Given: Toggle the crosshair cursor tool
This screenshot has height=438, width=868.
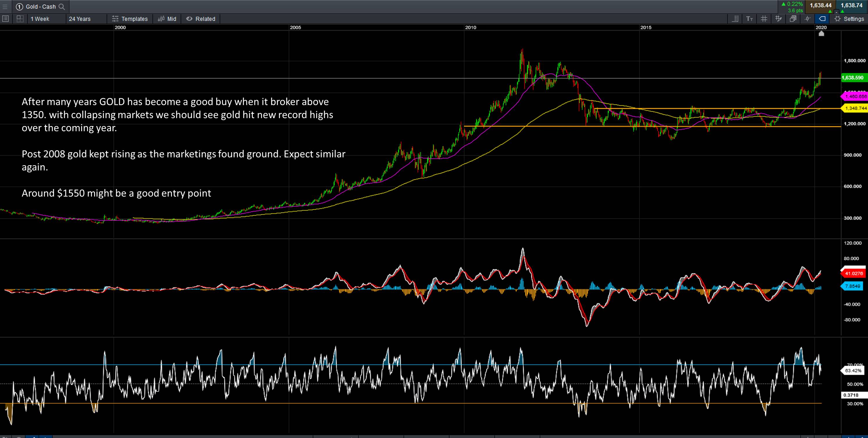Looking at the screenshot, I should pyautogui.click(x=807, y=19).
